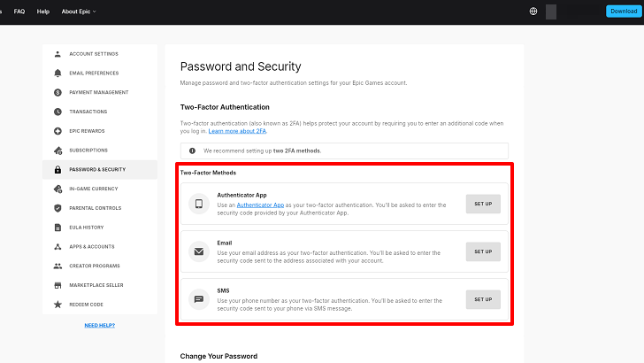The image size is (644, 363).
Task: Click the Need Help? link
Action: 99,325
